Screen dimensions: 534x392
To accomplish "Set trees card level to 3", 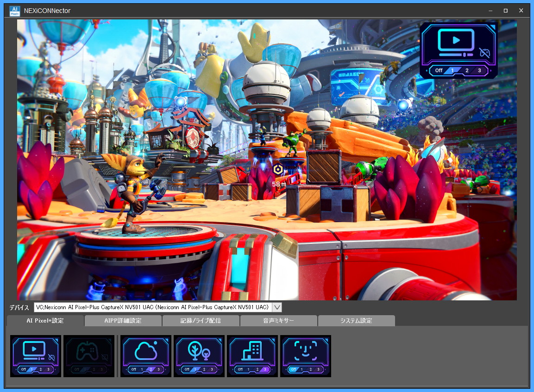I will pyautogui.click(x=212, y=369).
